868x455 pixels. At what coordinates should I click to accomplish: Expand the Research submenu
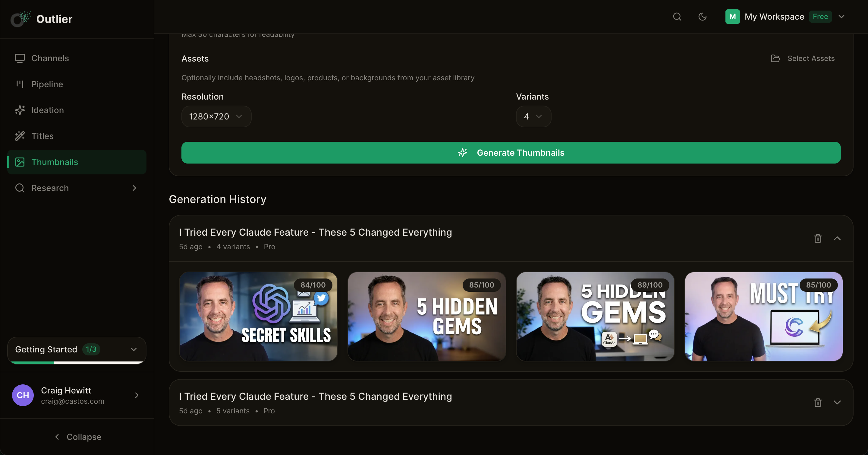click(x=134, y=188)
